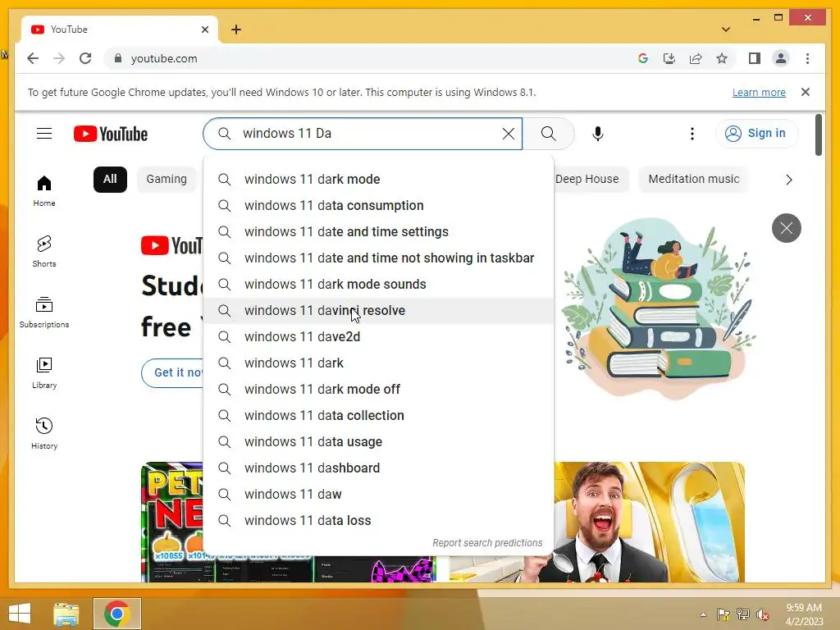Open Shorts in sidebar
This screenshot has width=840, height=630.
pos(44,251)
